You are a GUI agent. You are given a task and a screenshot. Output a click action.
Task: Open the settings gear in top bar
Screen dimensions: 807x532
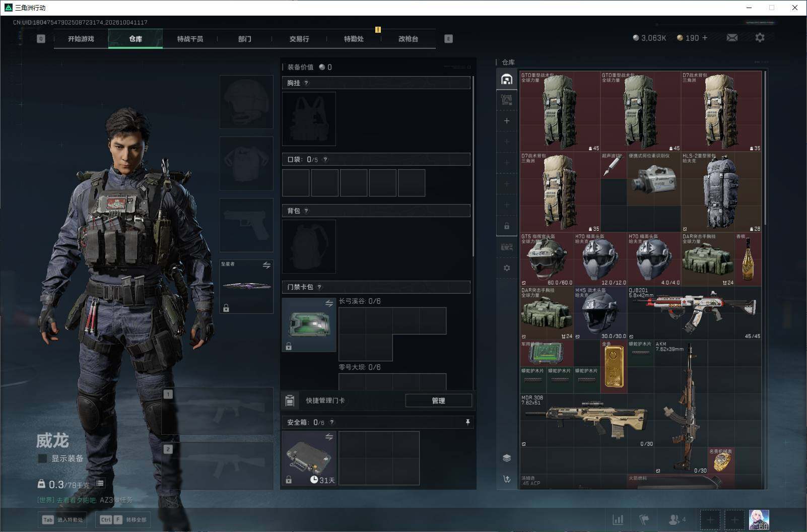coord(760,38)
